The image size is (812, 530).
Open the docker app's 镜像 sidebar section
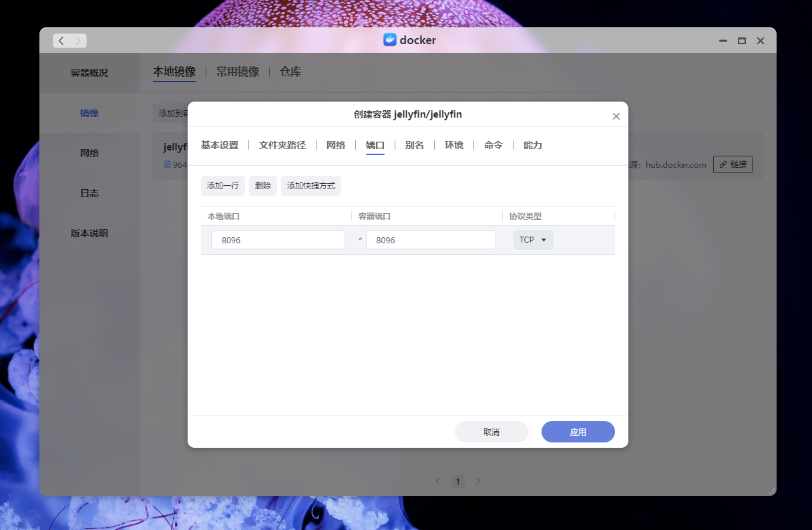(89, 113)
